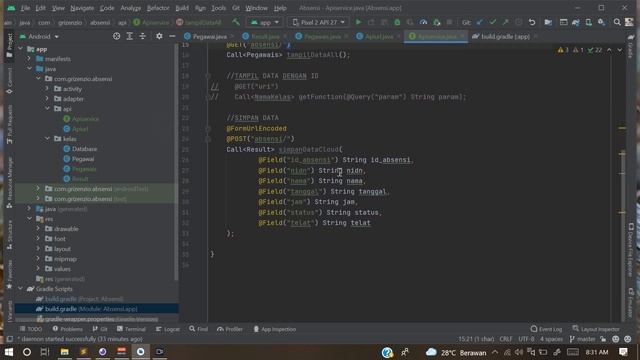
Task: Expand the drawable folder
Action: [38, 229]
